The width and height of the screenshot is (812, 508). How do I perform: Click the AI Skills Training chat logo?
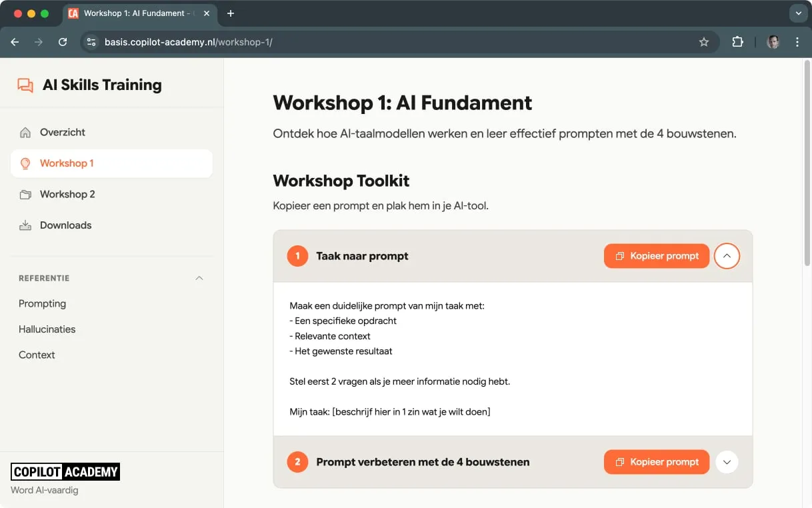tap(25, 85)
